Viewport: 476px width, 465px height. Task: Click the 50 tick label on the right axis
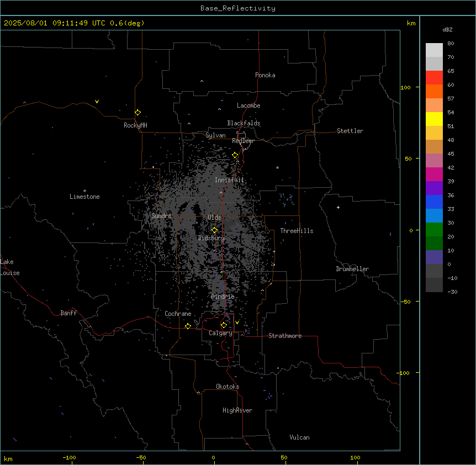tap(408, 158)
